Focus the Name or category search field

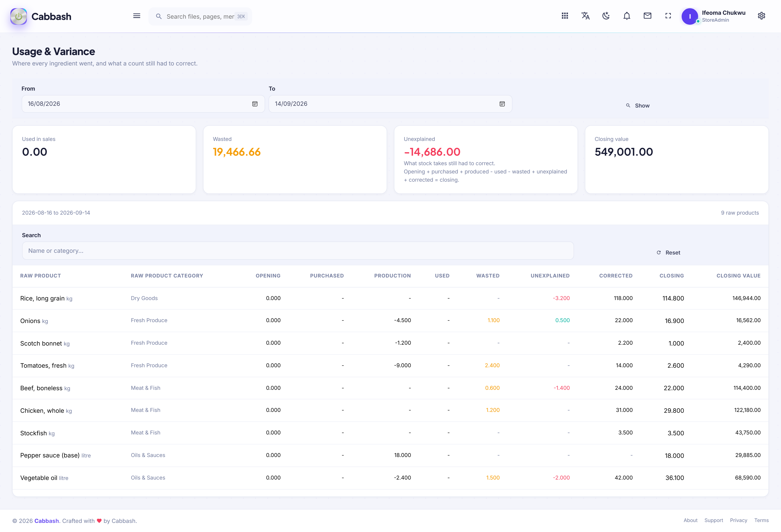point(298,251)
